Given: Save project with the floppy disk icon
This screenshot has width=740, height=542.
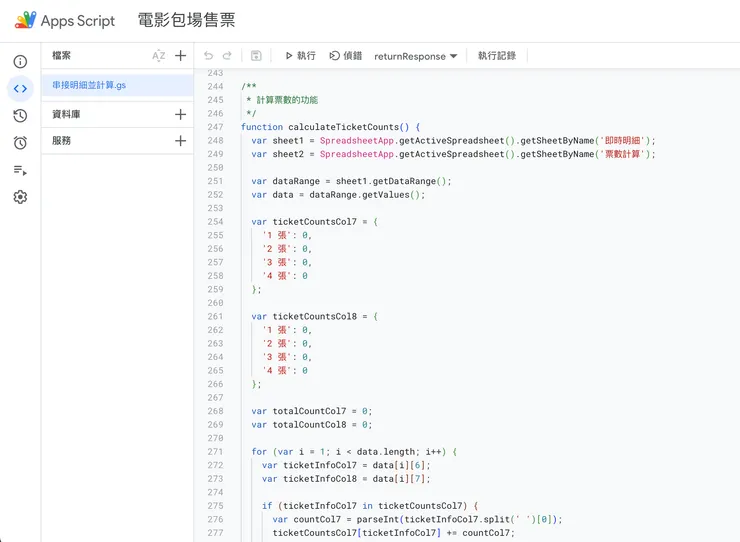Looking at the screenshot, I should coord(256,56).
